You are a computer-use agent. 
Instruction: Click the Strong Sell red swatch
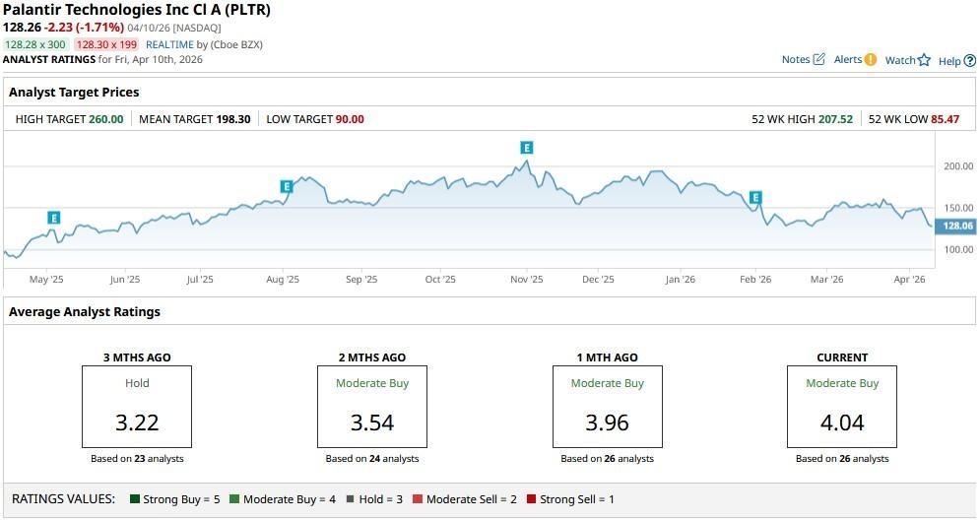(x=531, y=498)
